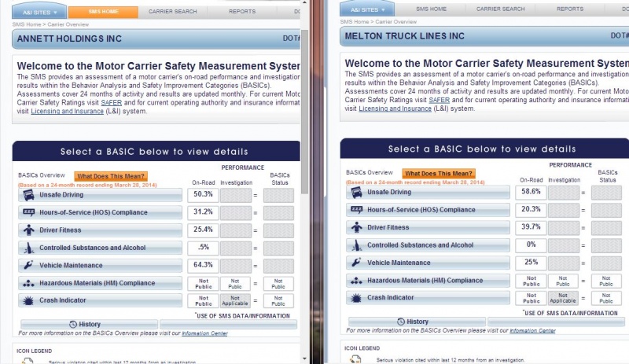629x364 pixels.
Task: Click Hazardous Materials icon in Melton window
Action: point(357,281)
